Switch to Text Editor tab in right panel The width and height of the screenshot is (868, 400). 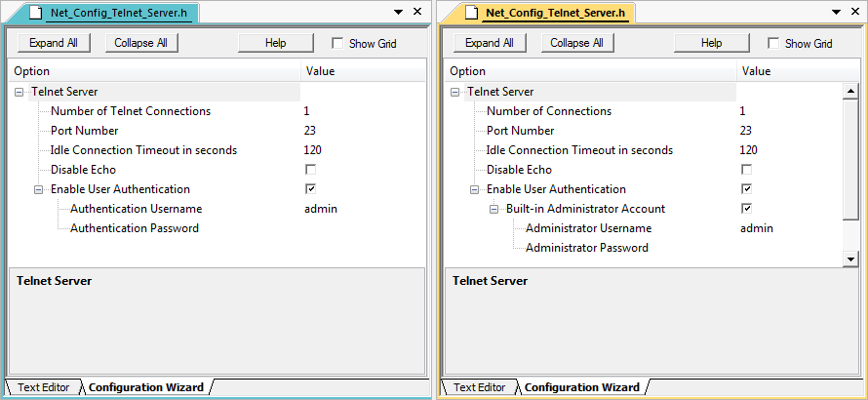(480, 387)
